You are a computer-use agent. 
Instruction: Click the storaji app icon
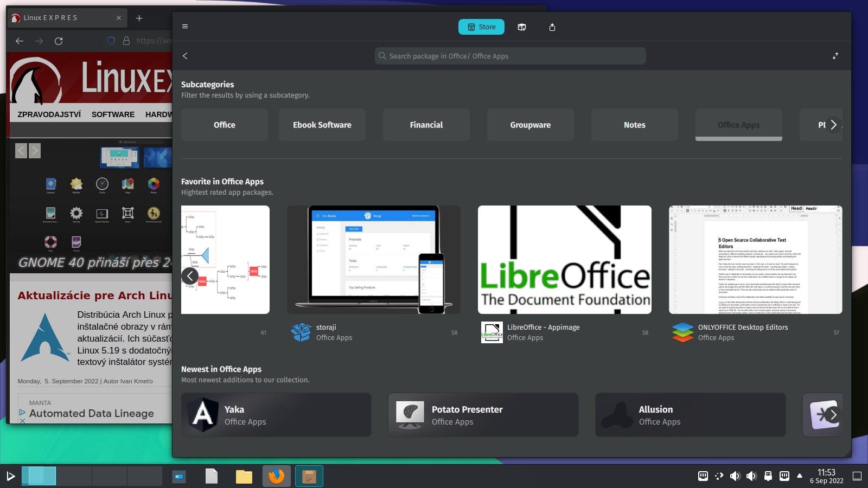tap(301, 332)
